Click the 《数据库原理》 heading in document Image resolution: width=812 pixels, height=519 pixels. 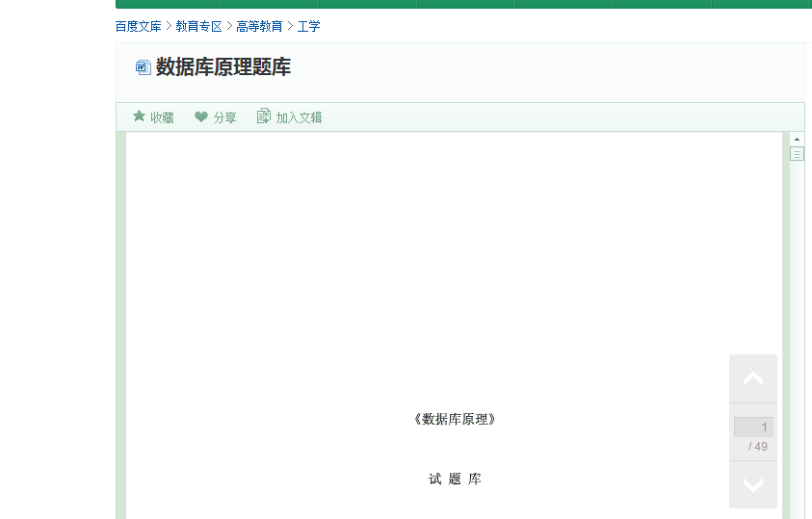[x=455, y=419]
